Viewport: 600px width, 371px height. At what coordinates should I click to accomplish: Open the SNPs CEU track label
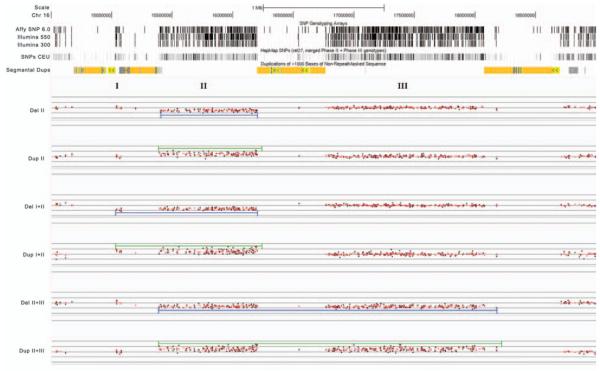tap(36, 57)
